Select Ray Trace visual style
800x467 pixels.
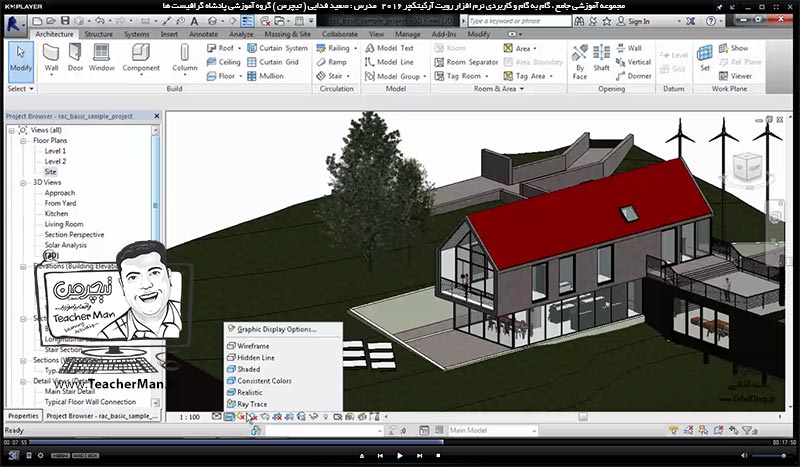point(252,404)
